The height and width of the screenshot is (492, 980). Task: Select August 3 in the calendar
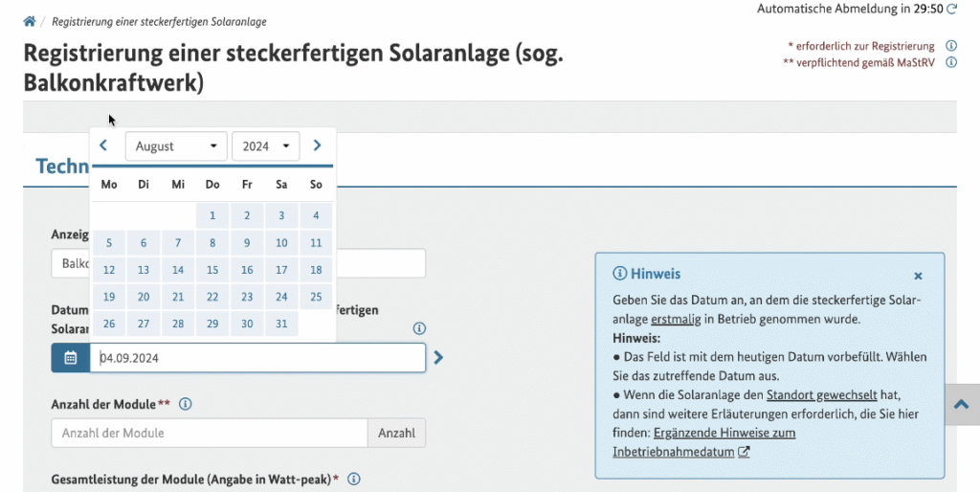[x=281, y=215]
